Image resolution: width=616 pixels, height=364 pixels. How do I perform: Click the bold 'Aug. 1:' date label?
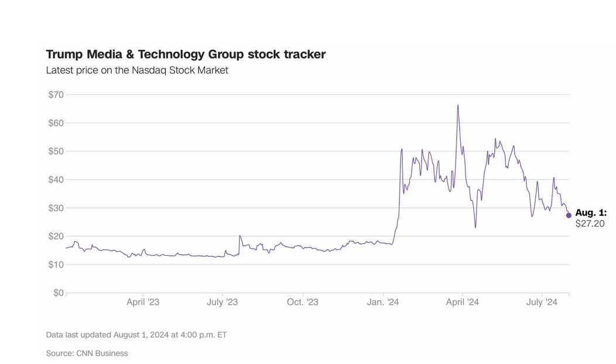coord(591,212)
